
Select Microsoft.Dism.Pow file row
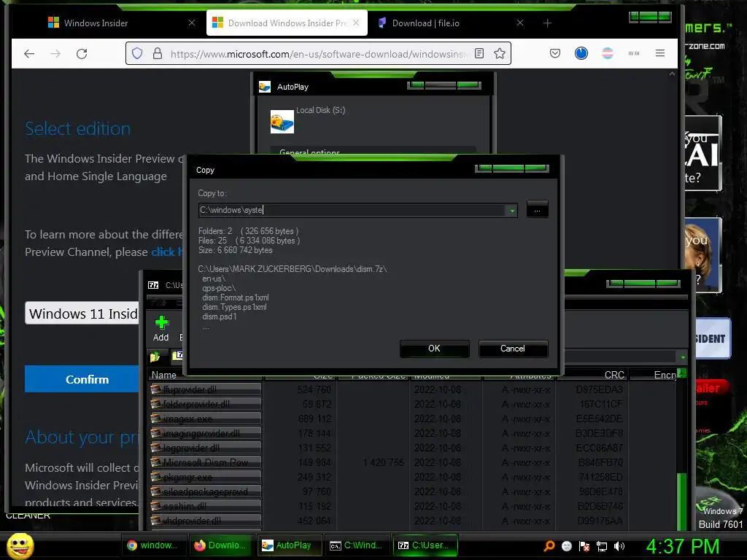pyautogui.click(x=206, y=462)
